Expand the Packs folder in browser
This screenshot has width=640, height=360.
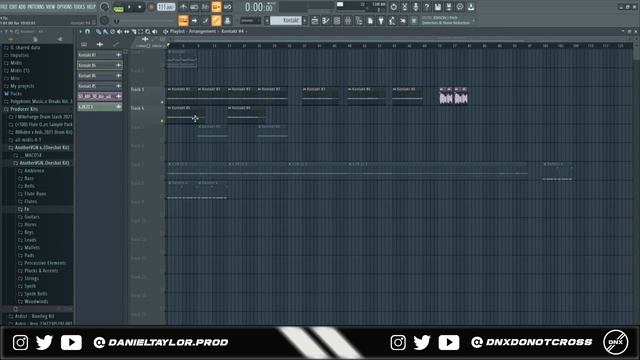[x=16, y=93]
